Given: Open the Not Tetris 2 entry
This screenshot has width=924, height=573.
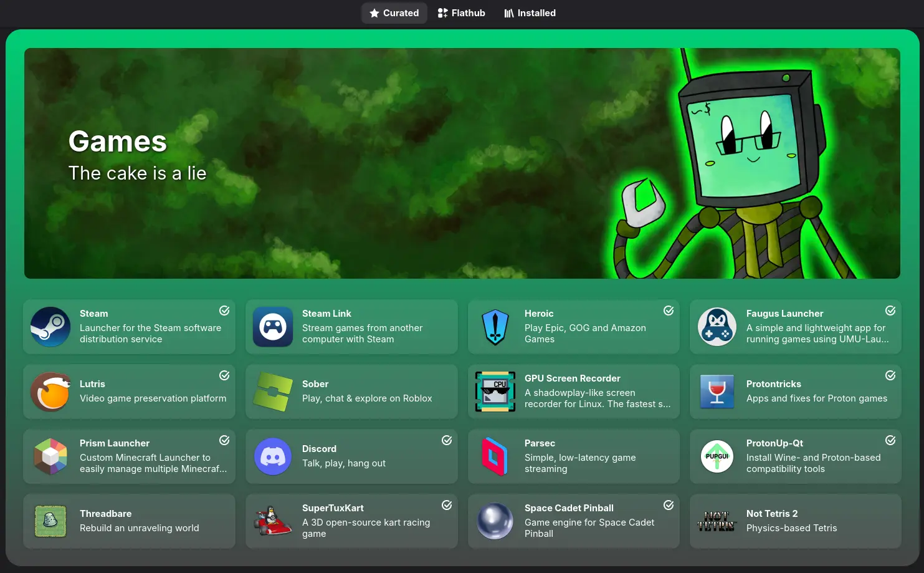Looking at the screenshot, I should [796, 521].
